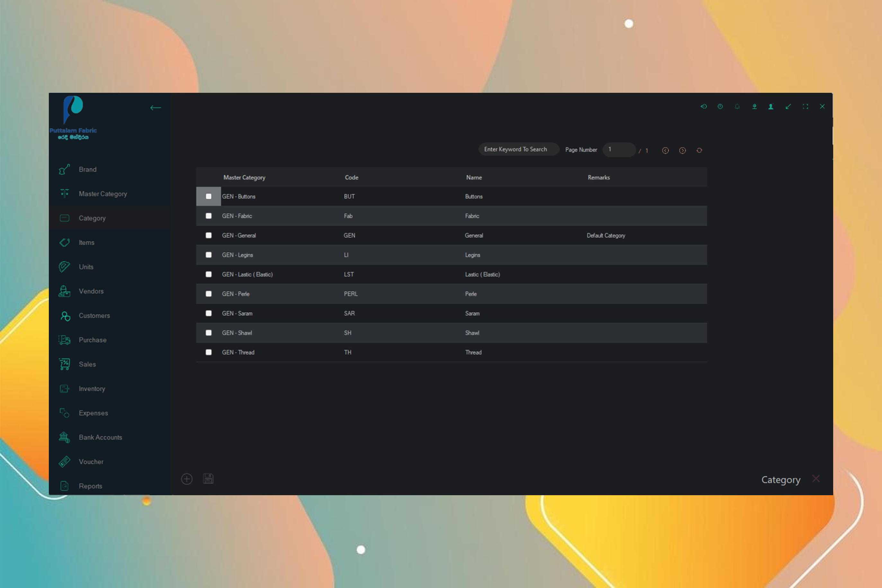Check the GEN - Legins row checkbox

tap(208, 255)
